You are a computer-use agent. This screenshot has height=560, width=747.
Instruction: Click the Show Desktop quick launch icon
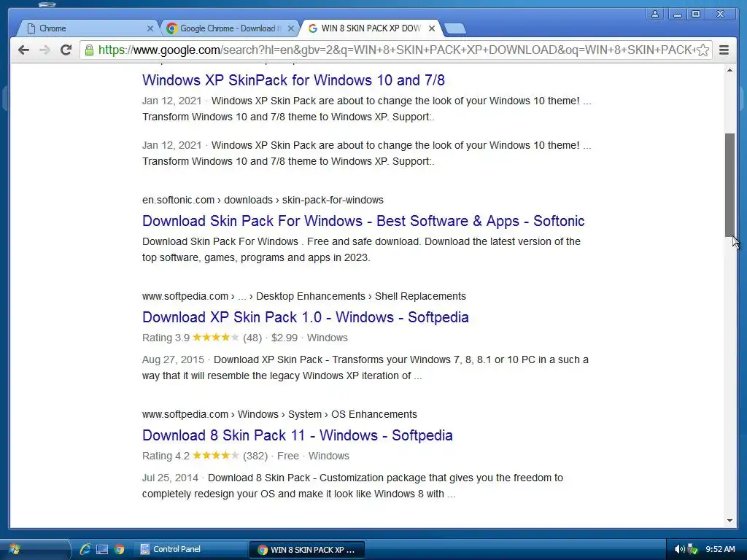[102, 549]
